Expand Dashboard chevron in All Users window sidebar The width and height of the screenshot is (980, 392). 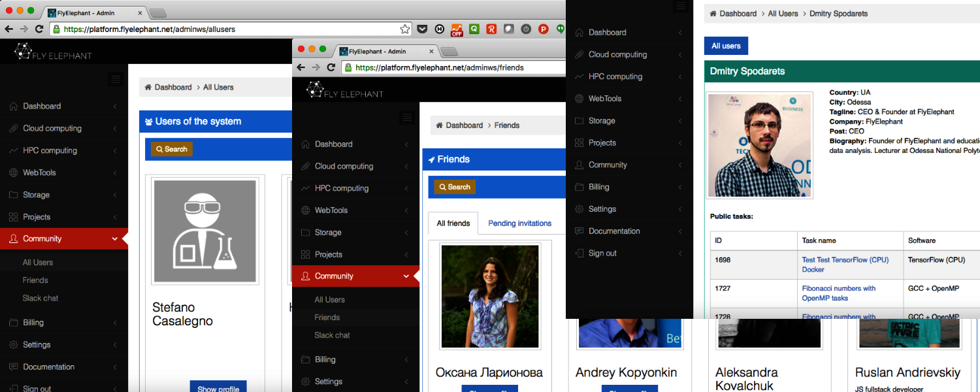click(115, 106)
